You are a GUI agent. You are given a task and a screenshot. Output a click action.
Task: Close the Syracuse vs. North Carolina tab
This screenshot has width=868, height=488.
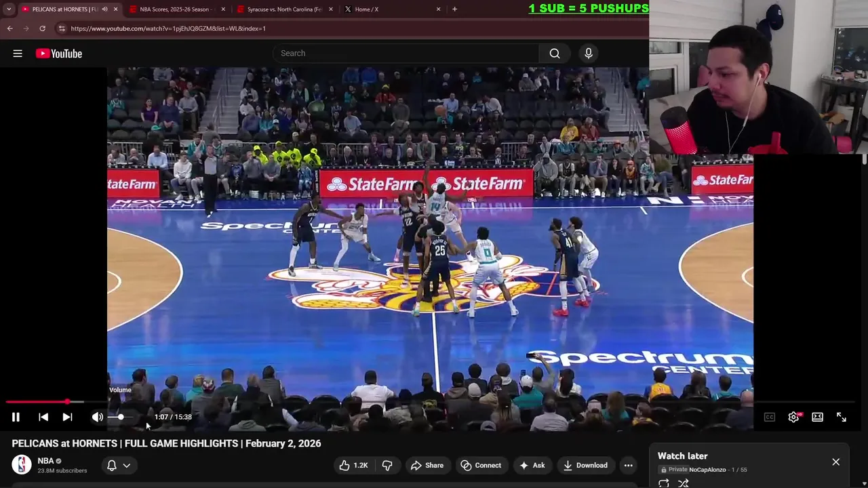pos(331,9)
